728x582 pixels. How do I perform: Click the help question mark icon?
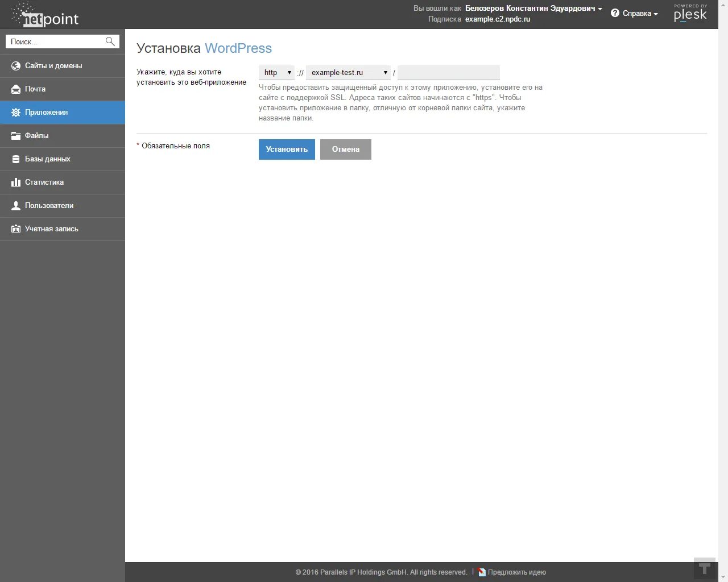[x=615, y=13]
